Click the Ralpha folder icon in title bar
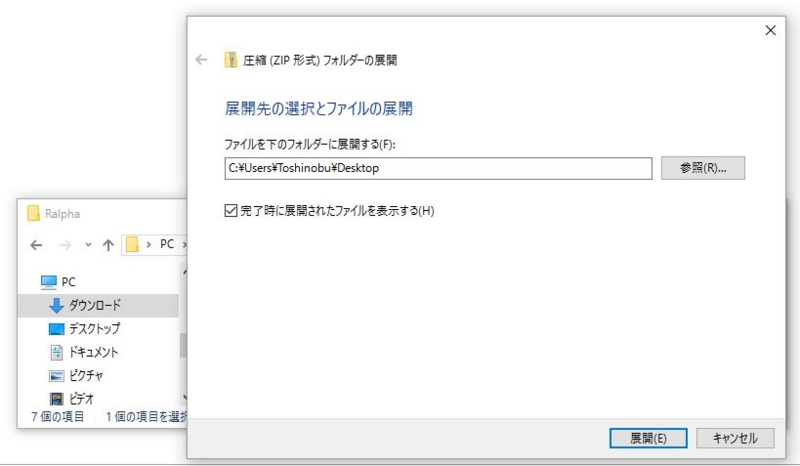This screenshot has height=466, width=800. (33, 213)
